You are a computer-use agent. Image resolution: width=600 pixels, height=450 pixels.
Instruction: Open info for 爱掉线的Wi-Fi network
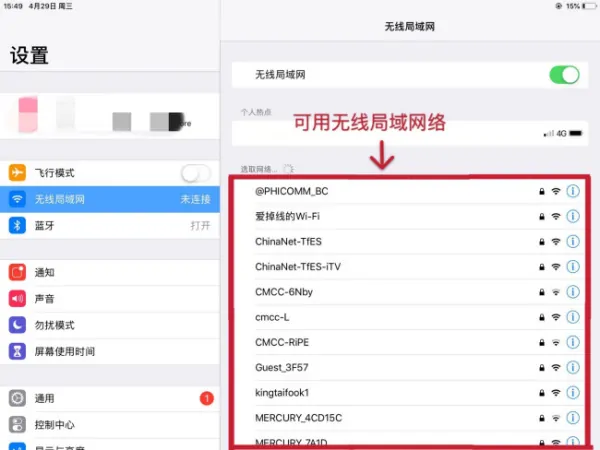pos(572,216)
